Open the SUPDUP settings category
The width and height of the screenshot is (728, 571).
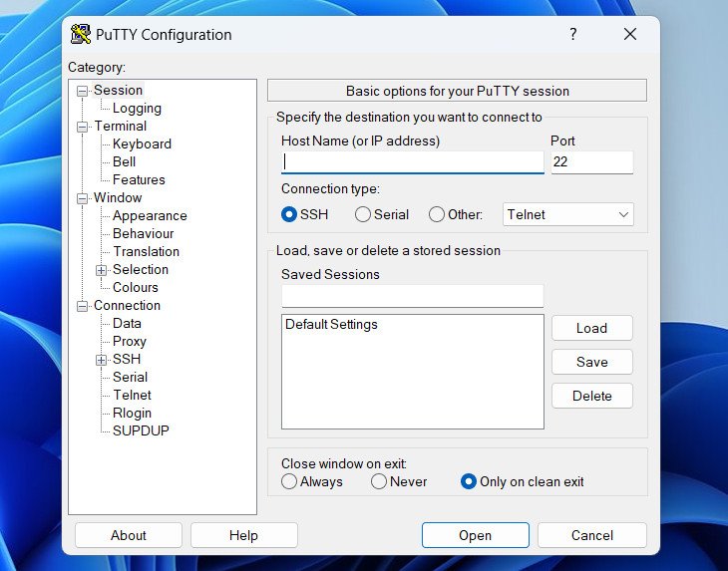141,430
